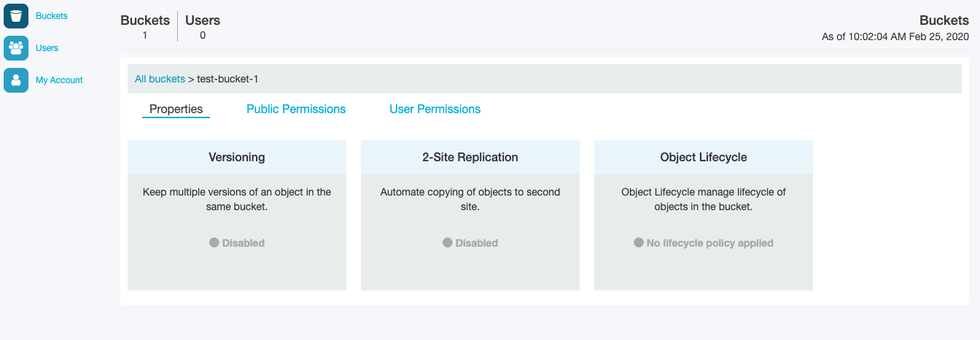The width and height of the screenshot is (980, 340).
Task: Open the Object Lifecycle card header
Action: [704, 157]
